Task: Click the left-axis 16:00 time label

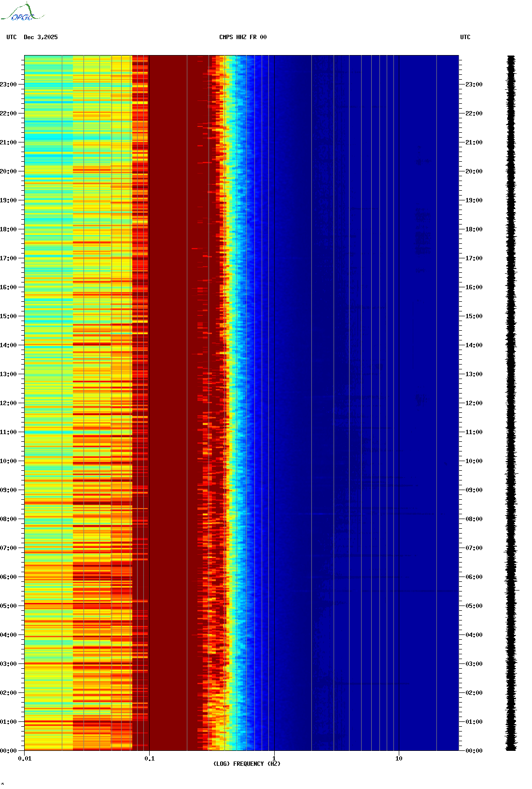Action: 8,287
